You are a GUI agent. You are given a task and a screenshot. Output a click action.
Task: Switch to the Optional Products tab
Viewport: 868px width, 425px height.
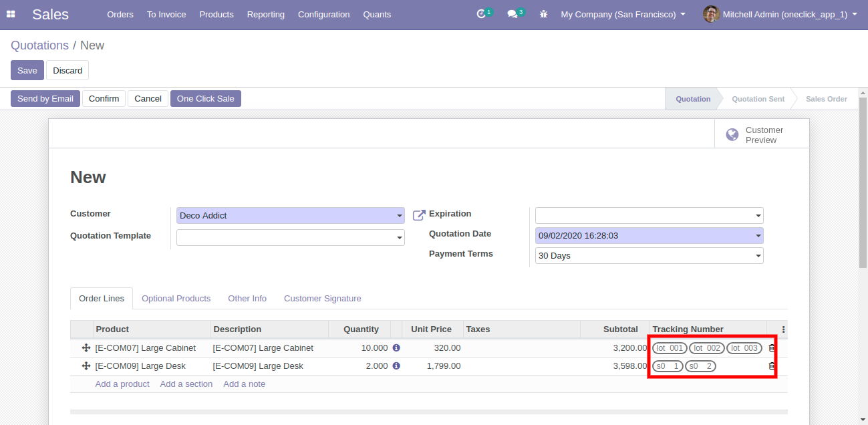[176, 299]
